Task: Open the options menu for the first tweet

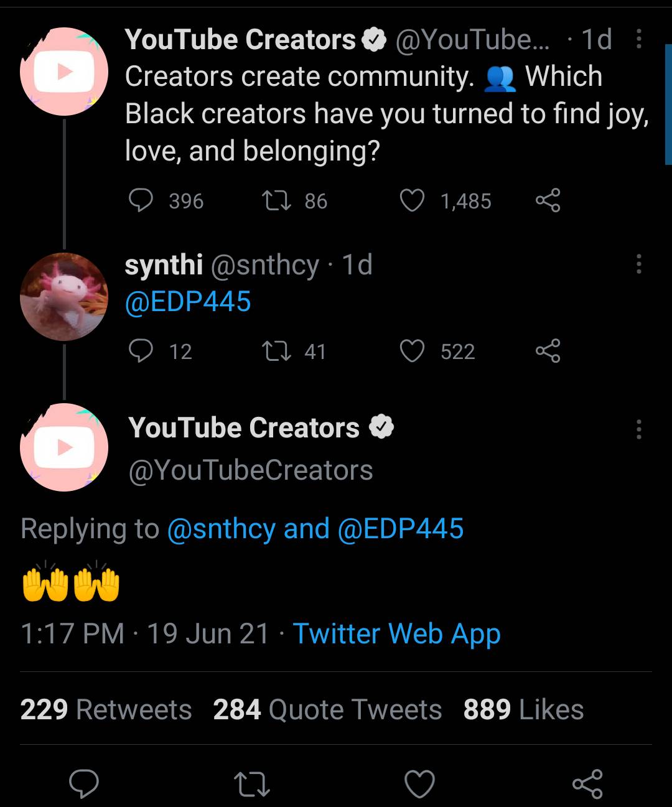Action: point(639,39)
